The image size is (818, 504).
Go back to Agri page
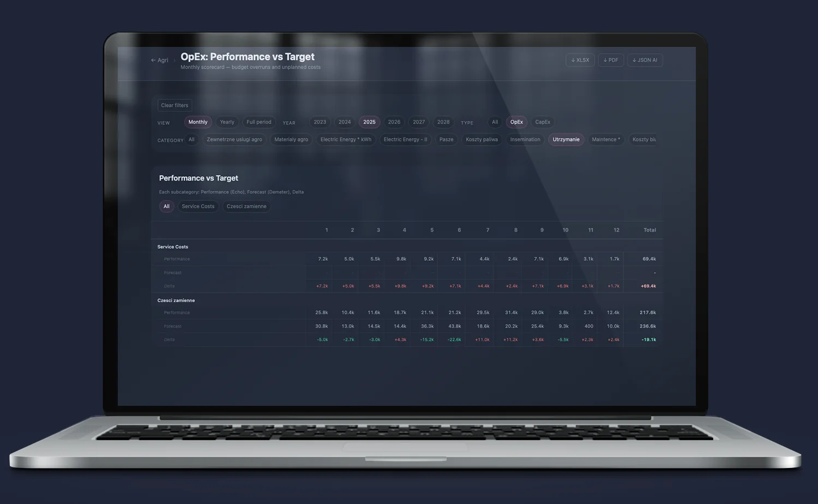(159, 60)
